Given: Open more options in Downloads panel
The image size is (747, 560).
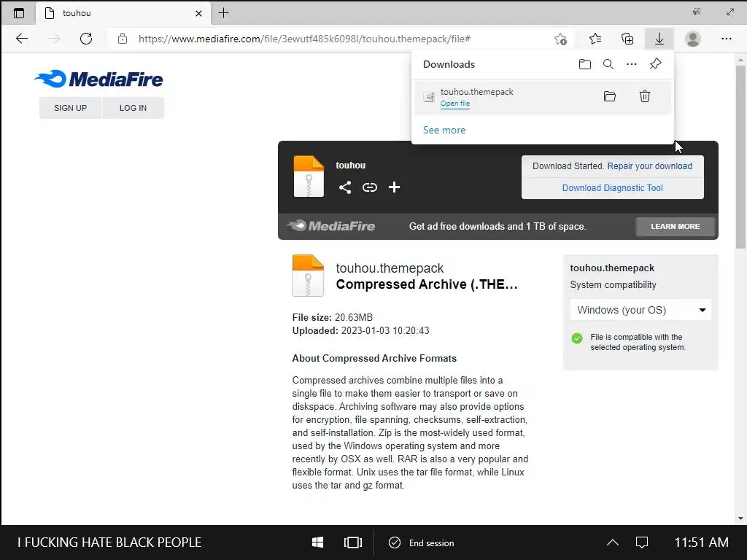Looking at the screenshot, I should click(631, 64).
